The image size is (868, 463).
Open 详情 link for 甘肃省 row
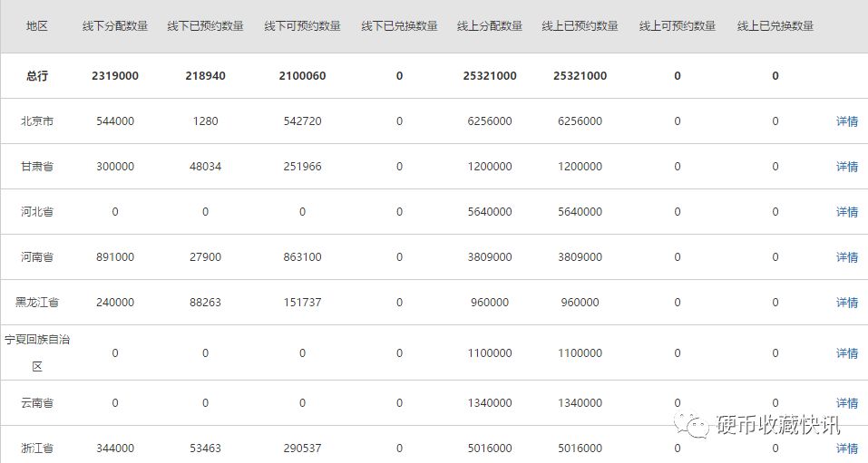click(846, 167)
